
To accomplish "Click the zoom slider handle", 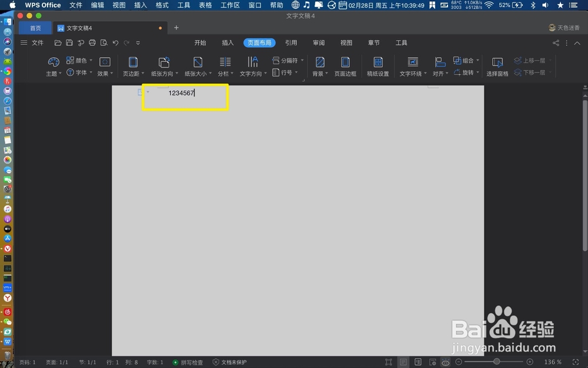I will (x=496, y=362).
